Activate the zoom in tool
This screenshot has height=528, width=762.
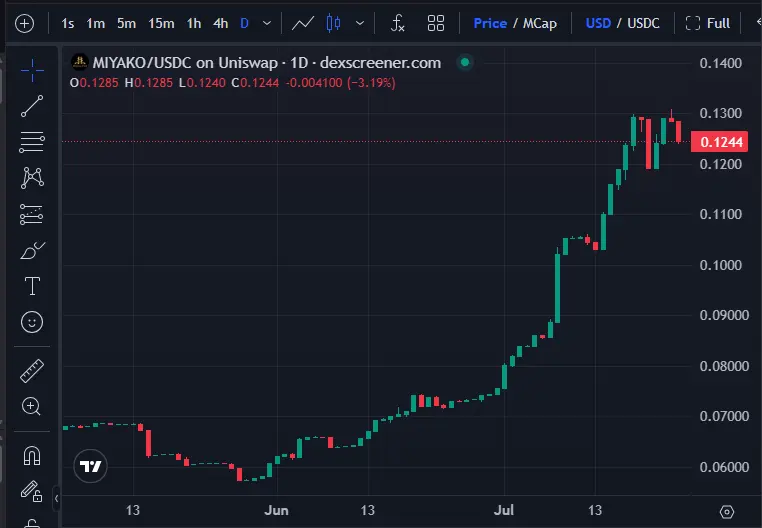tap(32, 406)
